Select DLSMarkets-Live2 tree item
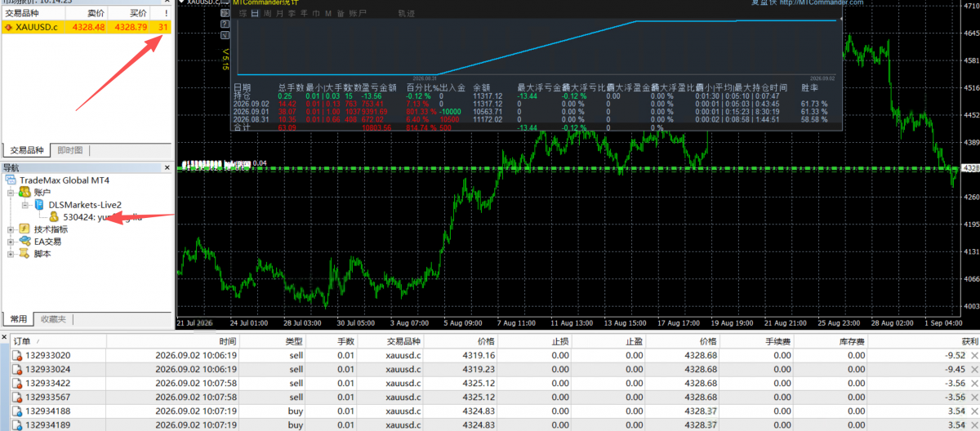The width and height of the screenshot is (980, 431). tap(85, 205)
